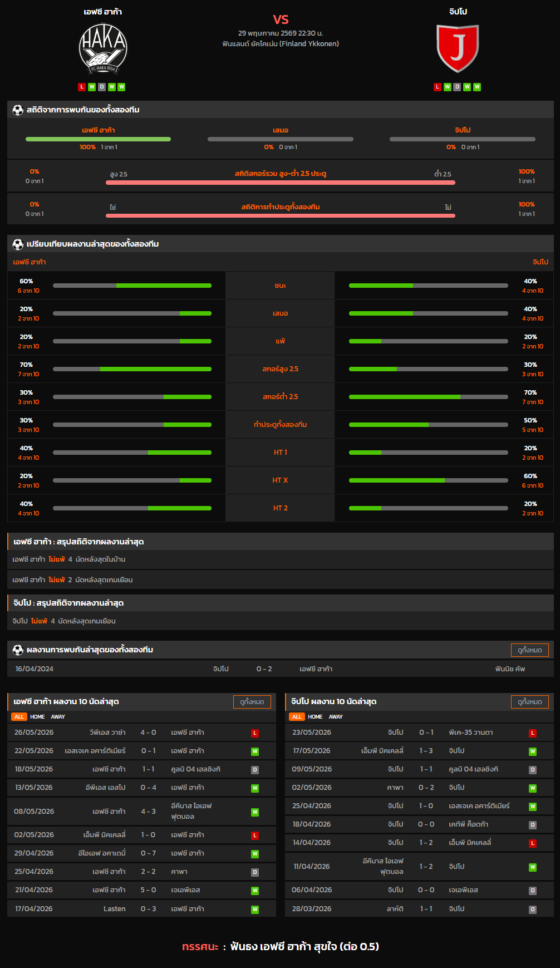Select AWAY tab in Haka last 10 matches
This screenshot has height=968, width=560.
tap(58, 717)
